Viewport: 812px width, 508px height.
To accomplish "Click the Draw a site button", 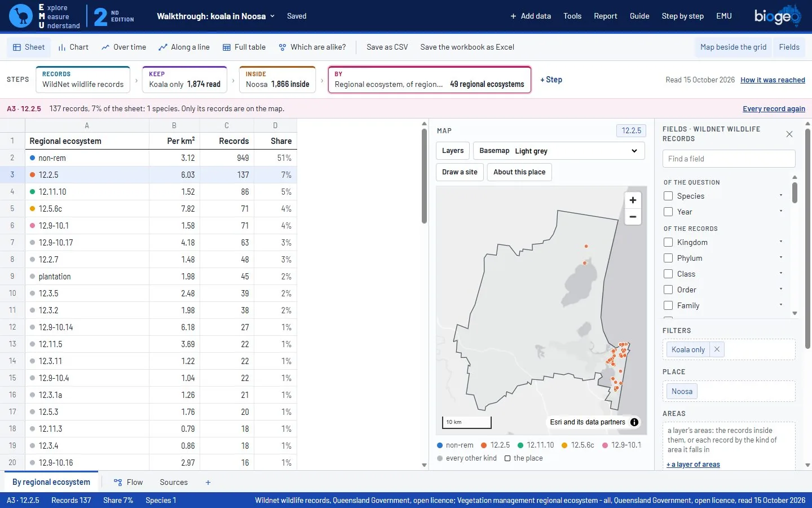I will point(460,172).
